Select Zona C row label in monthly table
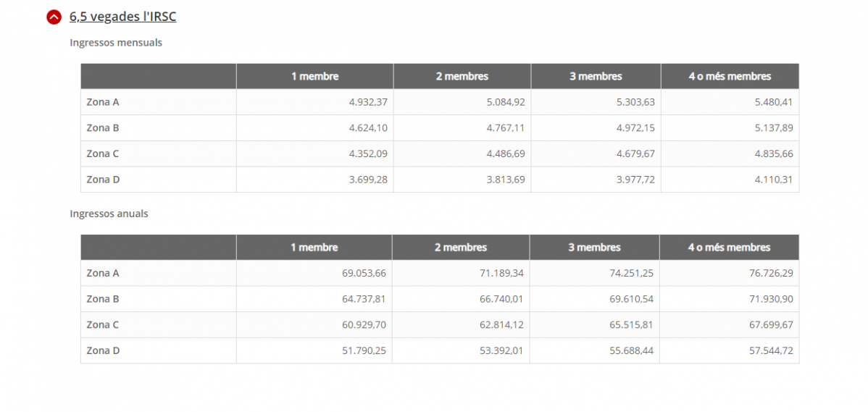This screenshot has width=868, height=412. pyautogui.click(x=103, y=154)
